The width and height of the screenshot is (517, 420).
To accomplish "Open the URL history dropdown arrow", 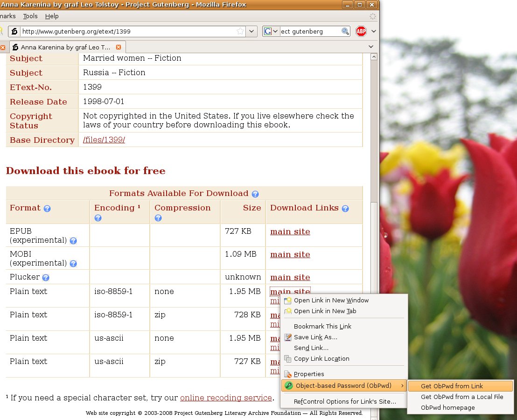I will pyautogui.click(x=251, y=31).
